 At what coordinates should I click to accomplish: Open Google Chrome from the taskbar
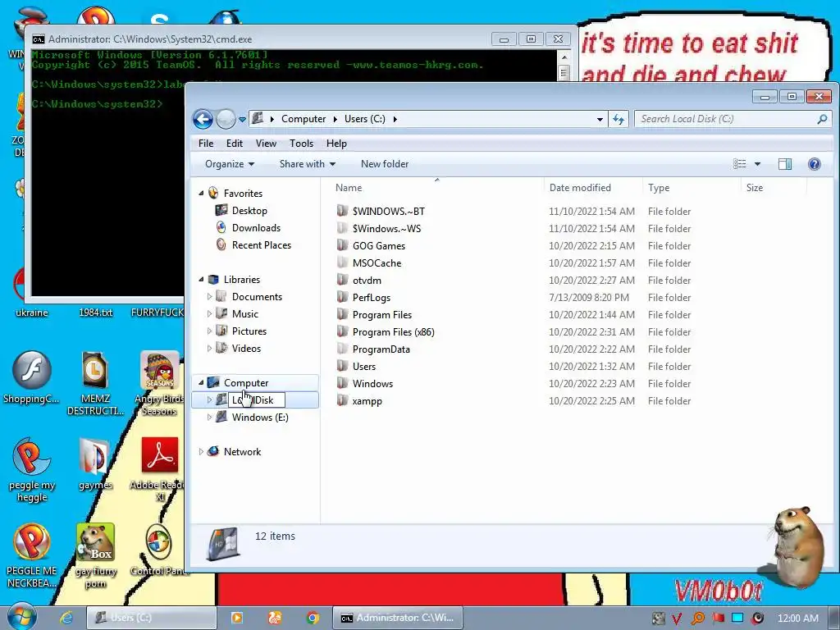(x=313, y=618)
